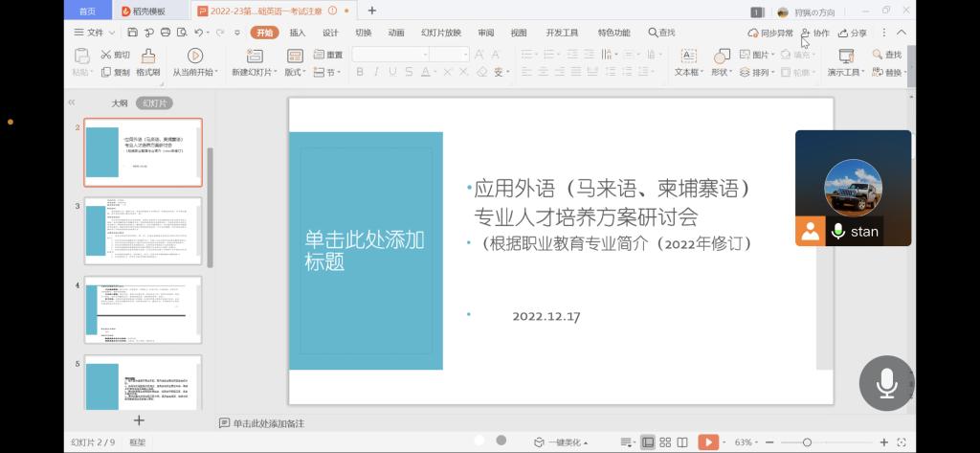The width and height of the screenshot is (980, 453).
Task: Click the Save icon in quick access toolbar
Action: tap(133, 33)
